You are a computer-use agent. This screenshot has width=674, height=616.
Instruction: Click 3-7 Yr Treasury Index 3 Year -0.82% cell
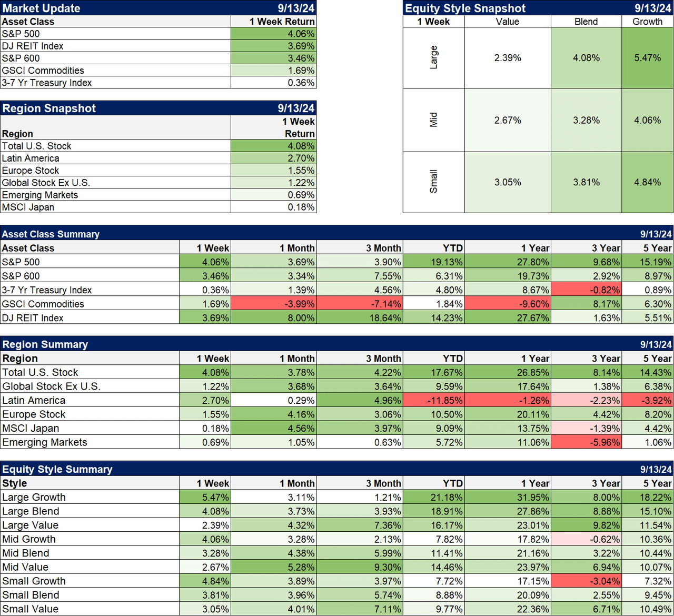(586, 290)
